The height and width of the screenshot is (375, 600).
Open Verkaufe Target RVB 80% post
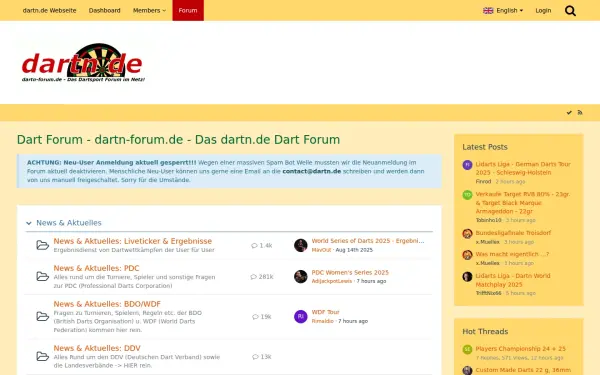pyautogui.click(x=523, y=202)
